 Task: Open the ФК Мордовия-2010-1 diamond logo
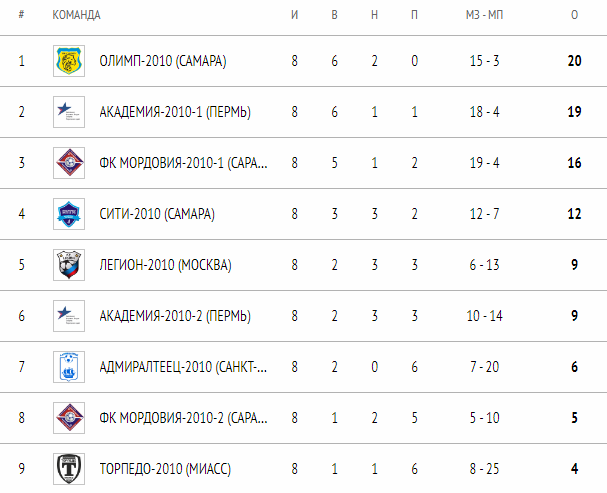click(69, 163)
